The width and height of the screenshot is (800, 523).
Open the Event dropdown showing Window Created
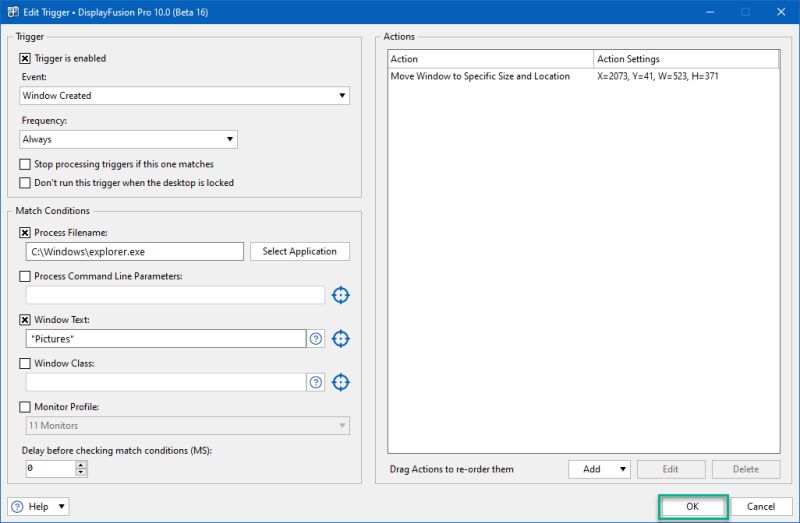184,95
